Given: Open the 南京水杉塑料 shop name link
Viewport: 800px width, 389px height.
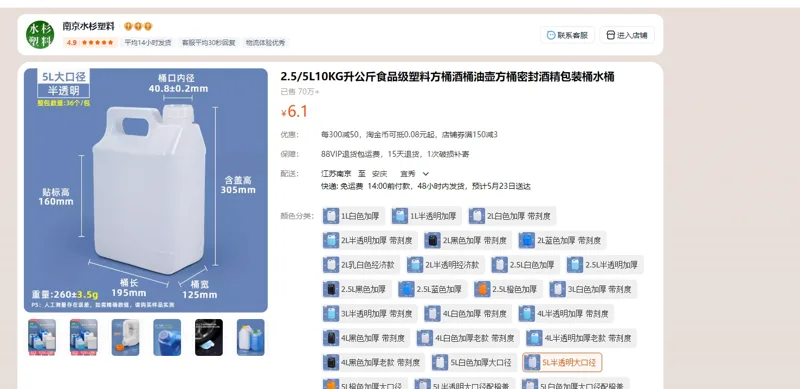Looking at the screenshot, I should pos(89,27).
